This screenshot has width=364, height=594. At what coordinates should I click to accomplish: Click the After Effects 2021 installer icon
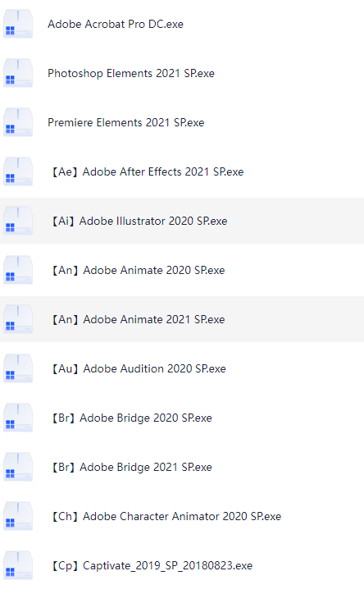pyautogui.click(x=18, y=171)
